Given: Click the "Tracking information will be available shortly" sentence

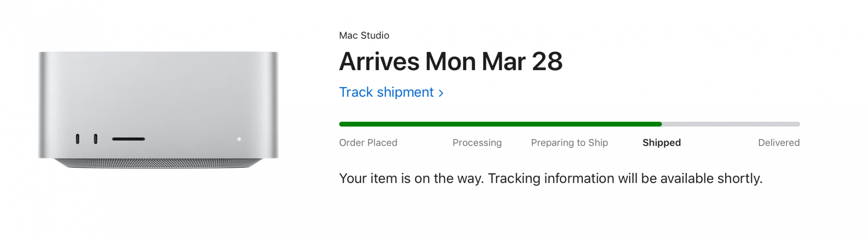Looking at the screenshot, I should pyautogui.click(x=625, y=179).
